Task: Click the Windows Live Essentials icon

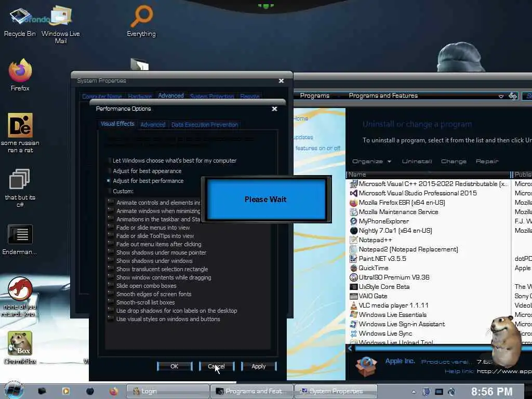Action: (353, 314)
